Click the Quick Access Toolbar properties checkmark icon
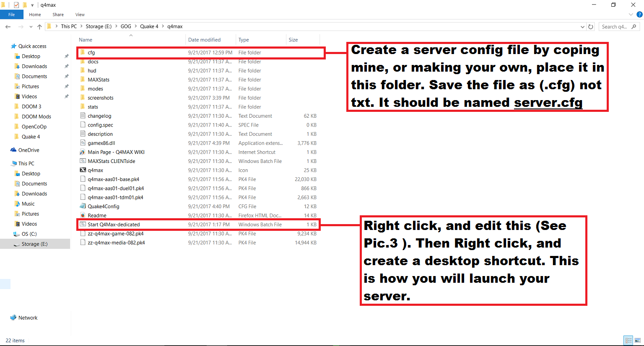The width and height of the screenshot is (644, 346). (16, 5)
